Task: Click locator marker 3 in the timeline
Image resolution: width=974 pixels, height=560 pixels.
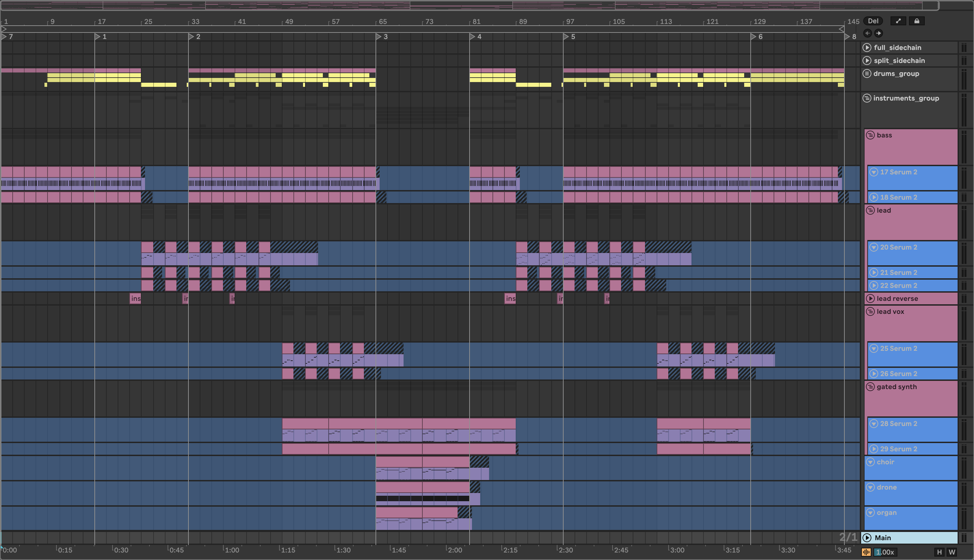Action: point(379,37)
